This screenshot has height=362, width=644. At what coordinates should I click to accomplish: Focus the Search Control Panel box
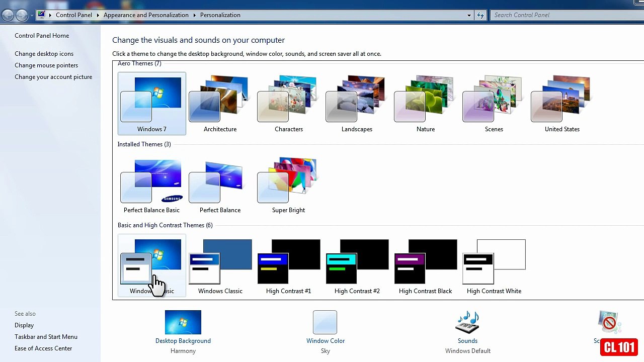coord(566,15)
